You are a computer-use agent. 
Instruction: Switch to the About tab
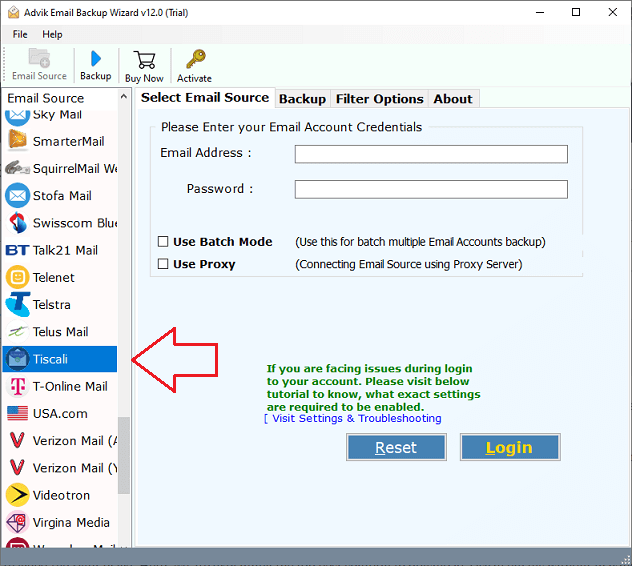coord(453,99)
